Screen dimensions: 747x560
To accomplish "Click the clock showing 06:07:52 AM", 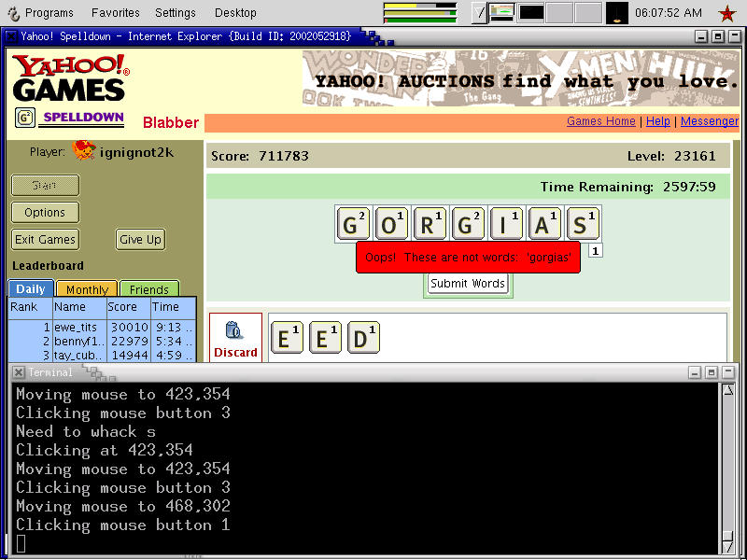I will (x=668, y=13).
